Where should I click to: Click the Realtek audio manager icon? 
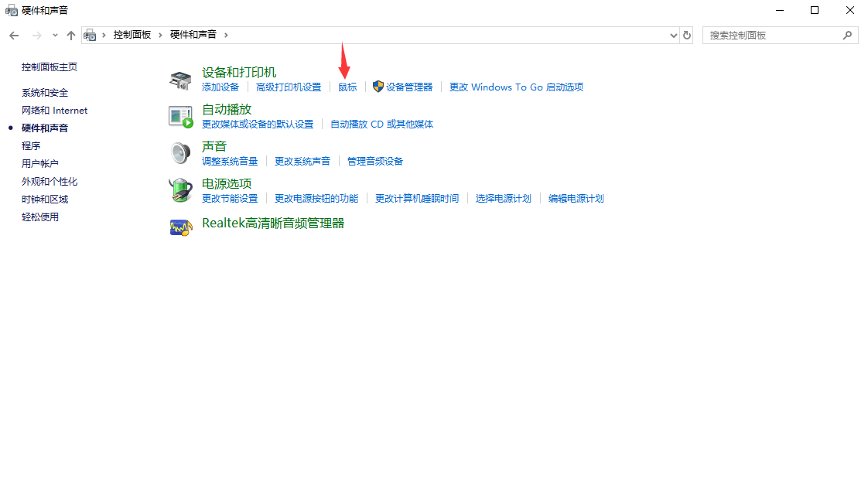180,227
